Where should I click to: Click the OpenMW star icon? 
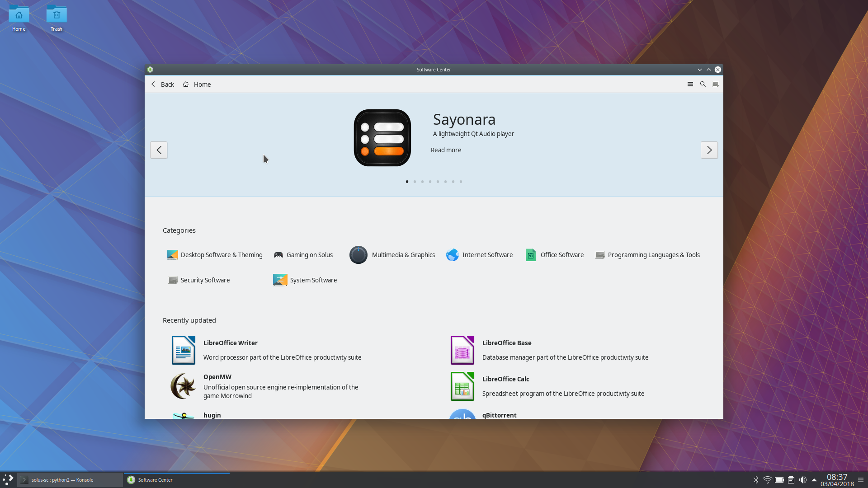pos(184,386)
